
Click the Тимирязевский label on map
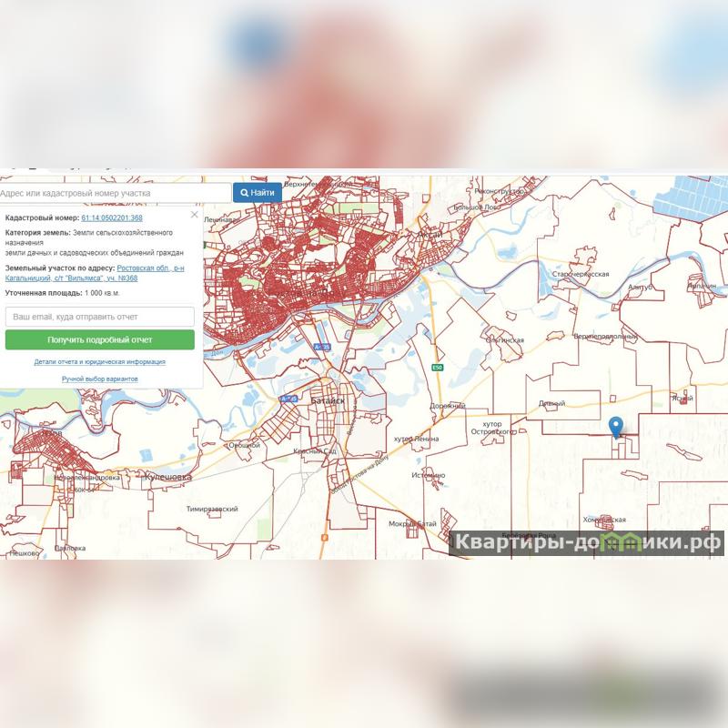point(212,509)
